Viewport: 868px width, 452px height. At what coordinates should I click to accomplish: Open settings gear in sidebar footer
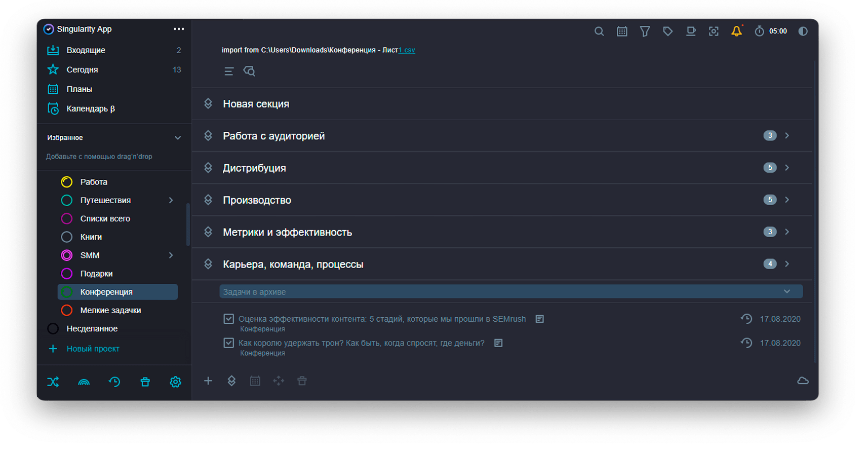pyautogui.click(x=176, y=382)
